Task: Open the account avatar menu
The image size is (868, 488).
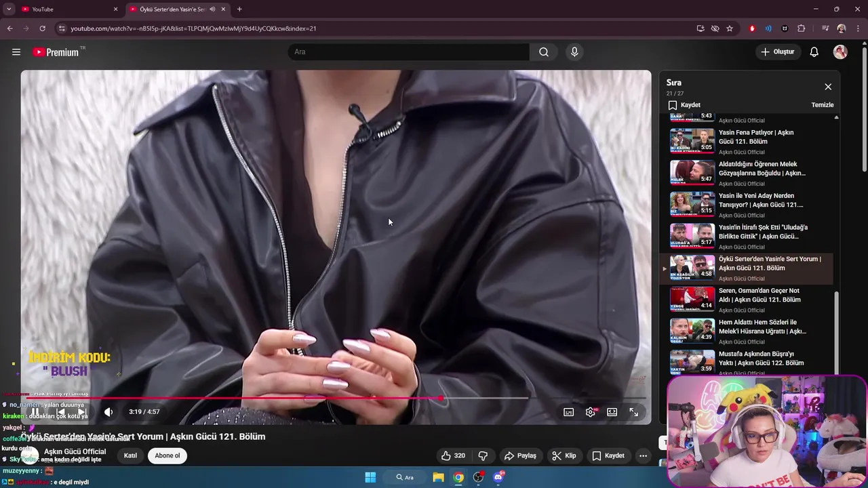Action: tap(840, 52)
